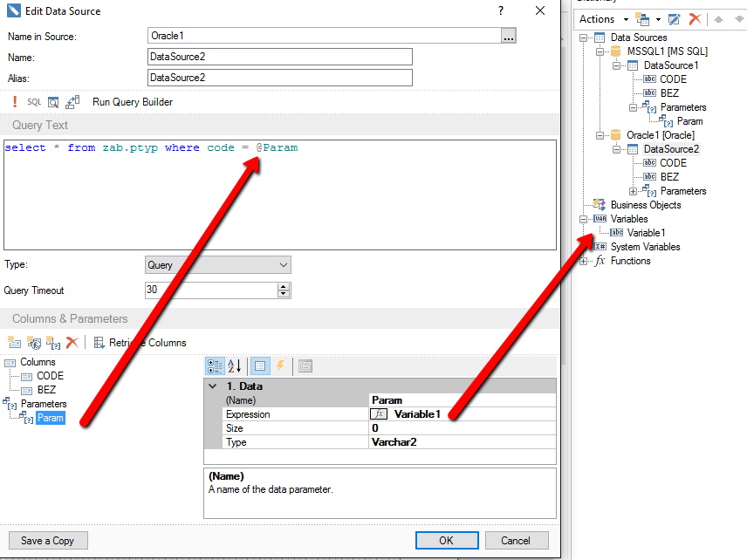Close the Edit Data Source dialog
The height and width of the screenshot is (560, 747).
tap(540, 11)
